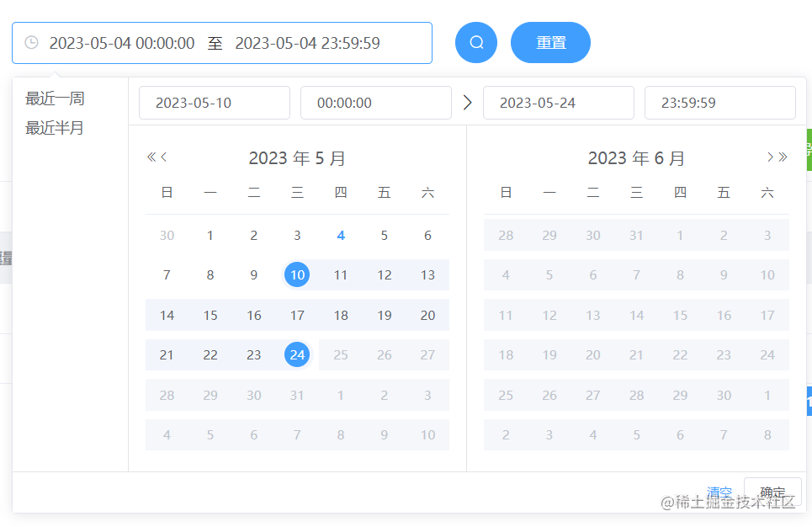Click the single-left arrow for previous month
The width and height of the screenshot is (812, 527).
coord(162,157)
